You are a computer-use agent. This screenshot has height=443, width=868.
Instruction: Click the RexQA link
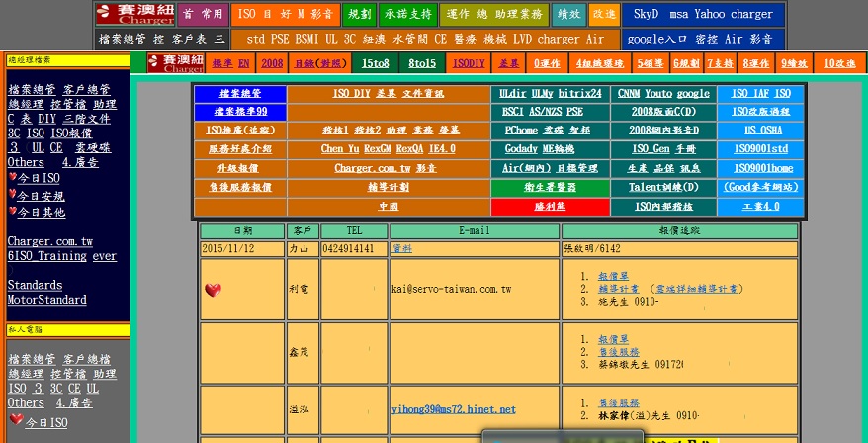[x=409, y=149]
